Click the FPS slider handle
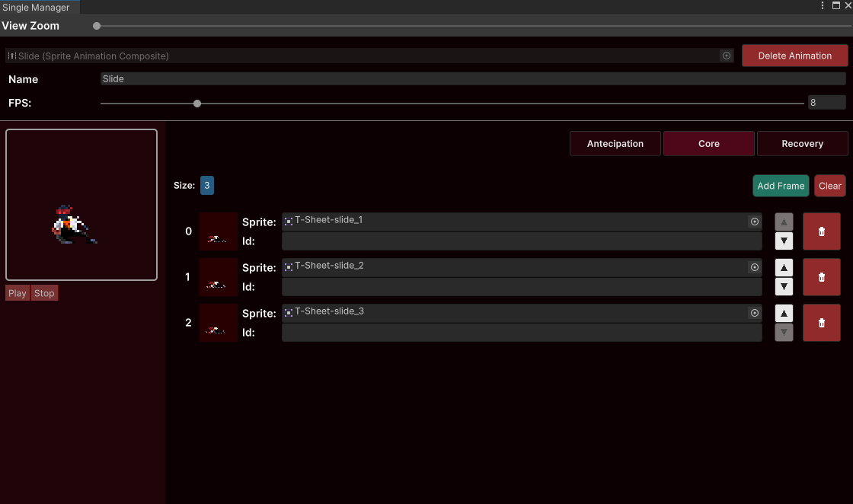This screenshot has width=853, height=504. point(197,104)
